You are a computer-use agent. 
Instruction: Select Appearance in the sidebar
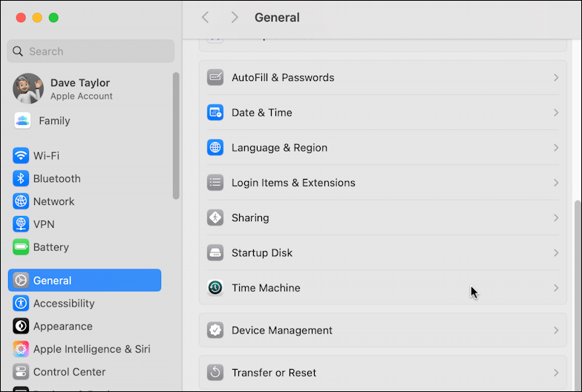pos(85,326)
